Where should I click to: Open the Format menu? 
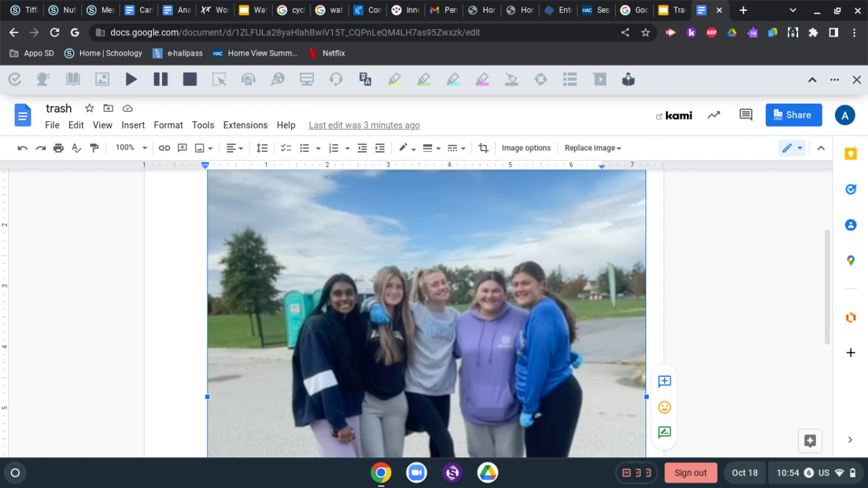[168, 125]
